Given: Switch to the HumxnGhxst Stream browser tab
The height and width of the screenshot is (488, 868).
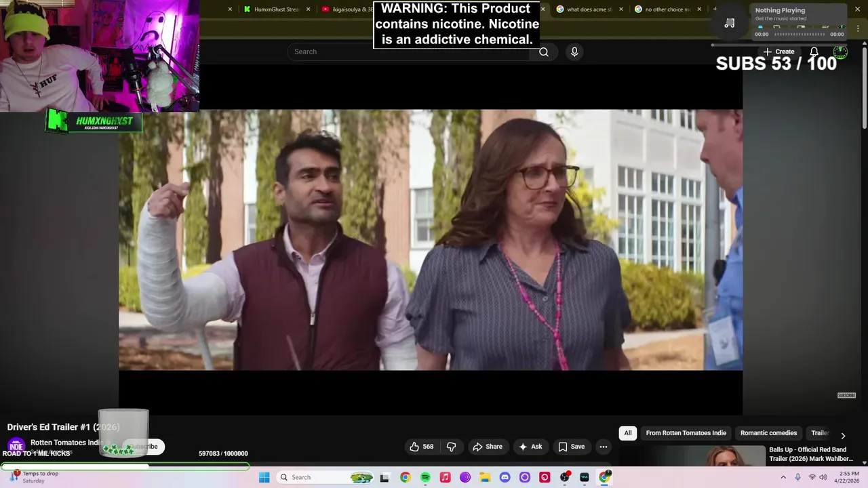Looking at the screenshot, I should pyautogui.click(x=277, y=9).
